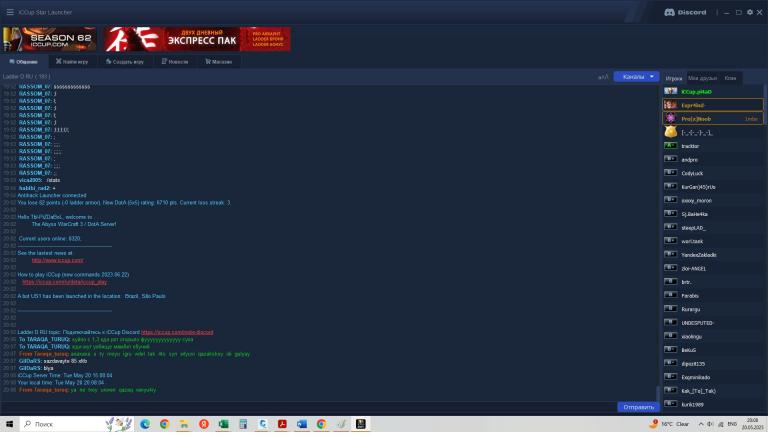The image size is (768, 436).
Task: Click vica2005 name in chat
Action: 30,180
